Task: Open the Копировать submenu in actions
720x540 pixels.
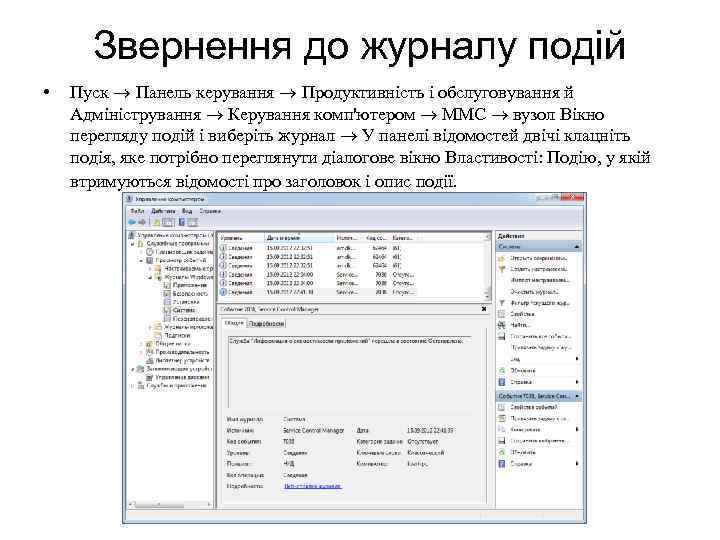Action: pyautogui.click(x=577, y=430)
